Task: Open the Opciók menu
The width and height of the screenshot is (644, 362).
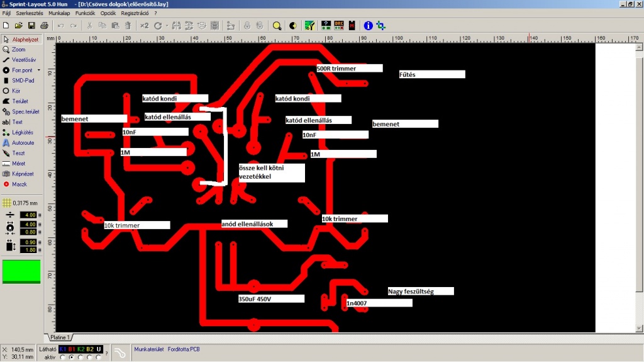Action: pyautogui.click(x=108, y=13)
